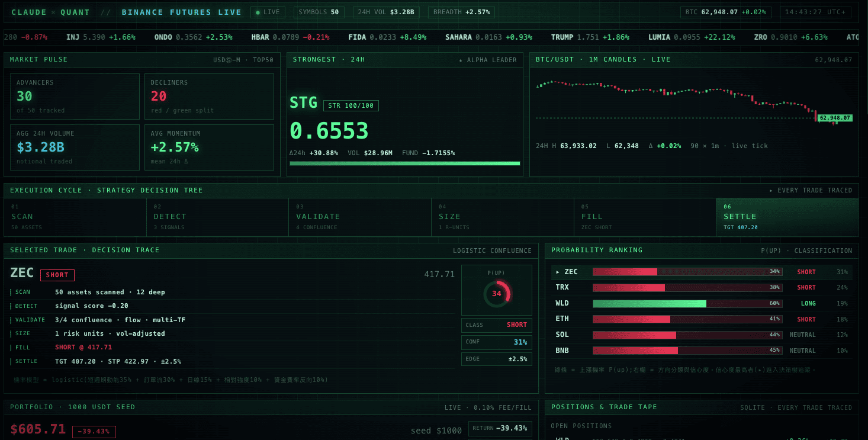This screenshot has height=440, width=868.
Task: Click the BTC/USDT candlestick chart
Action: point(693,104)
